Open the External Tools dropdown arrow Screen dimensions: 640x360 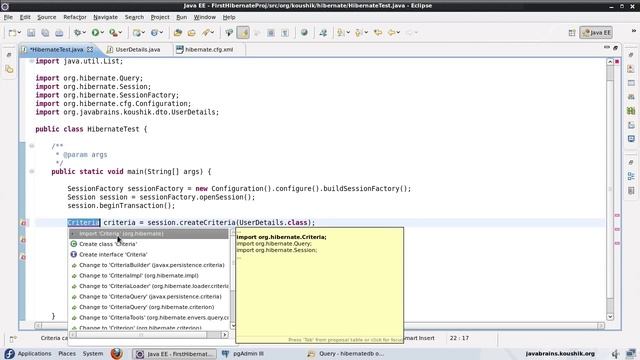[x=120, y=33]
